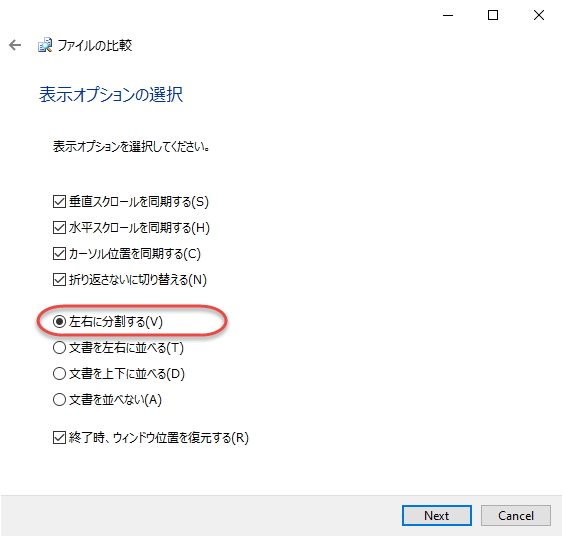The image size is (563, 537).
Task: Minimize the dialog window
Action: [448, 15]
